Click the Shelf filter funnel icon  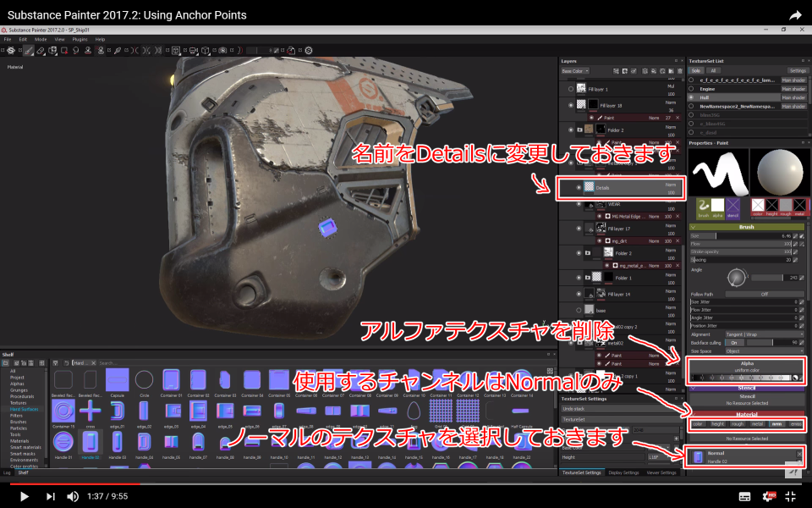point(56,363)
